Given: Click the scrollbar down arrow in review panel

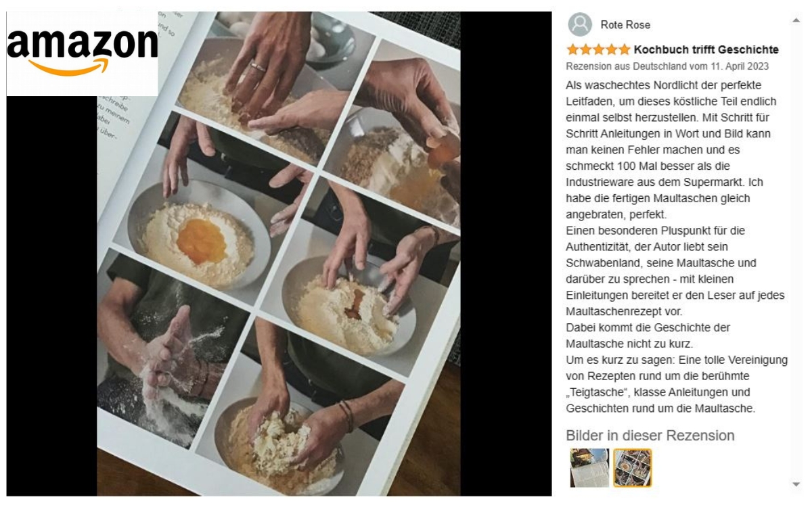Looking at the screenshot, I should 795,484.
